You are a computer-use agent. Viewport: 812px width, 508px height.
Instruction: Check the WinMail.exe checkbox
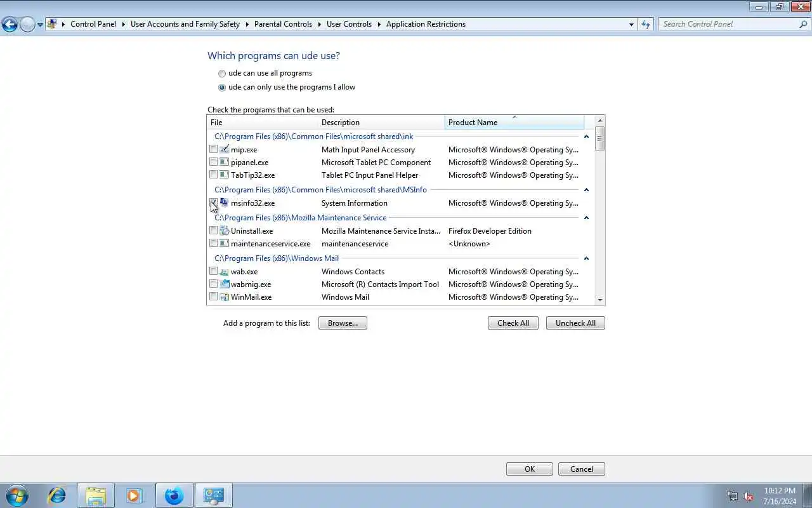pyautogui.click(x=213, y=297)
